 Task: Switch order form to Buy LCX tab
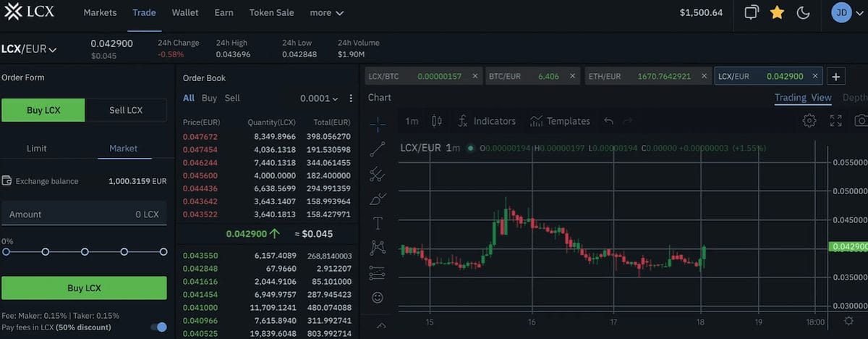pos(43,110)
